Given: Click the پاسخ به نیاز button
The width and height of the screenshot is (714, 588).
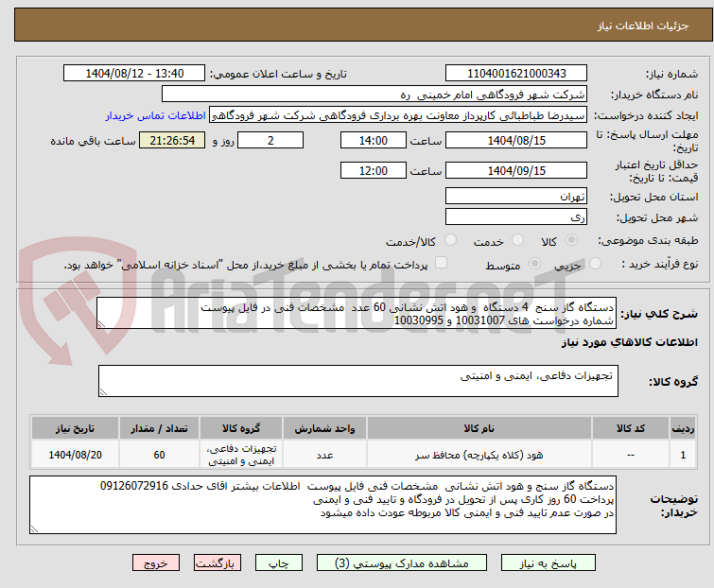Looking at the screenshot, I should 549,563.
